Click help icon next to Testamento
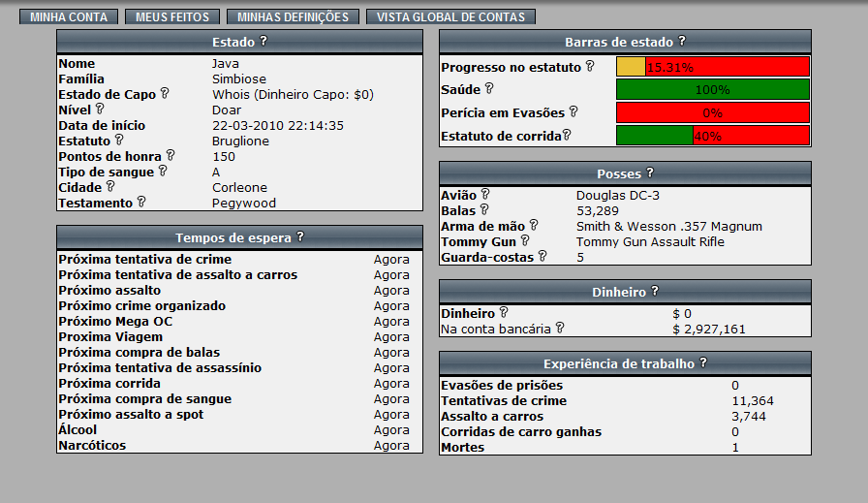The width and height of the screenshot is (868, 503). click(141, 203)
